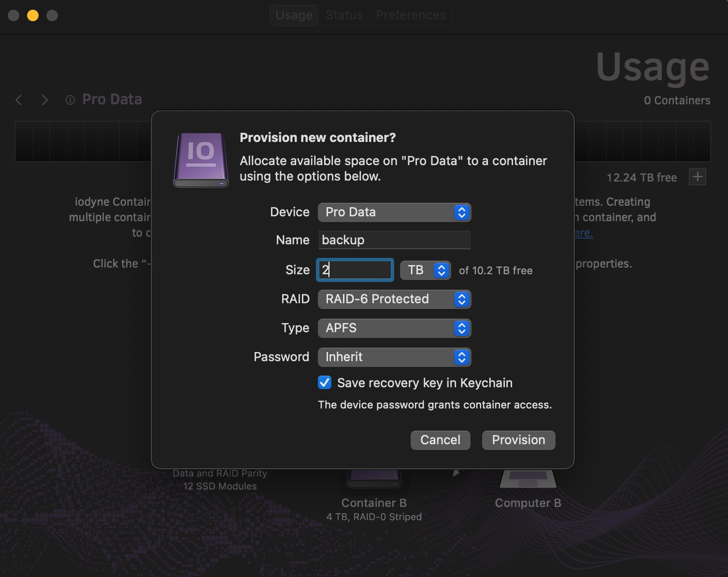Viewport: 728px width, 577px height.
Task: Click the yellow minimize window button
Action: click(x=33, y=15)
